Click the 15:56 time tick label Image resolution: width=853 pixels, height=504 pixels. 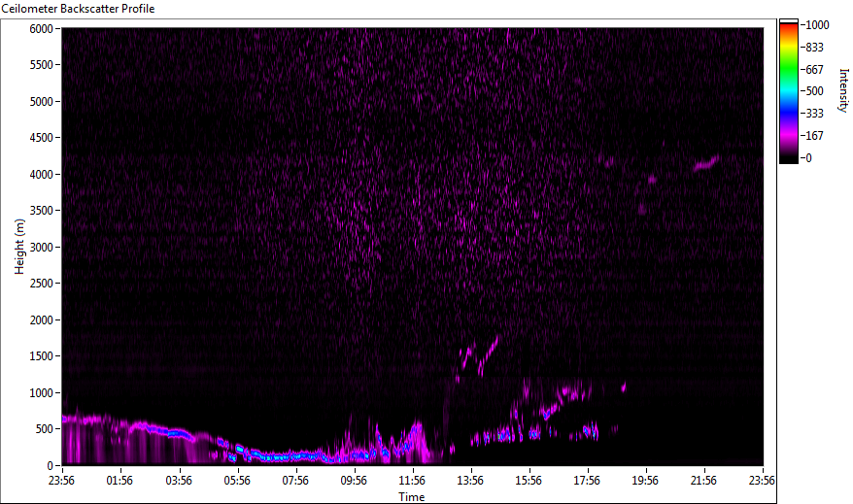[529, 481]
